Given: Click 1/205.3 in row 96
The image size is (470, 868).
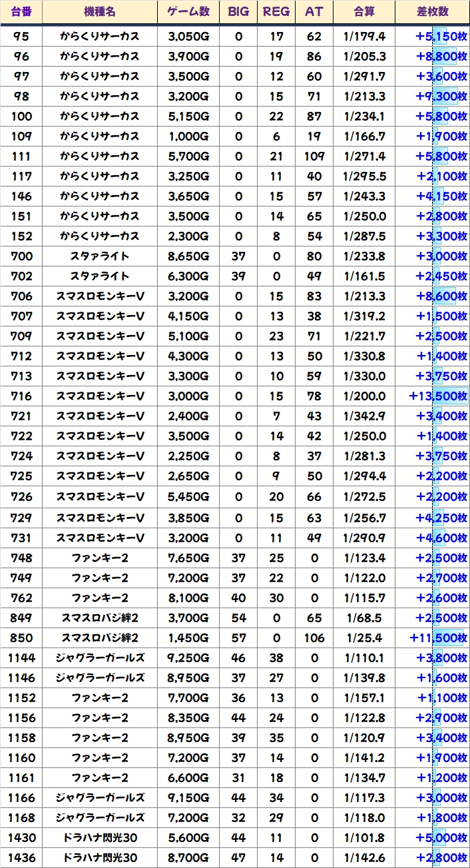Looking at the screenshot, I should coord(364,56).
